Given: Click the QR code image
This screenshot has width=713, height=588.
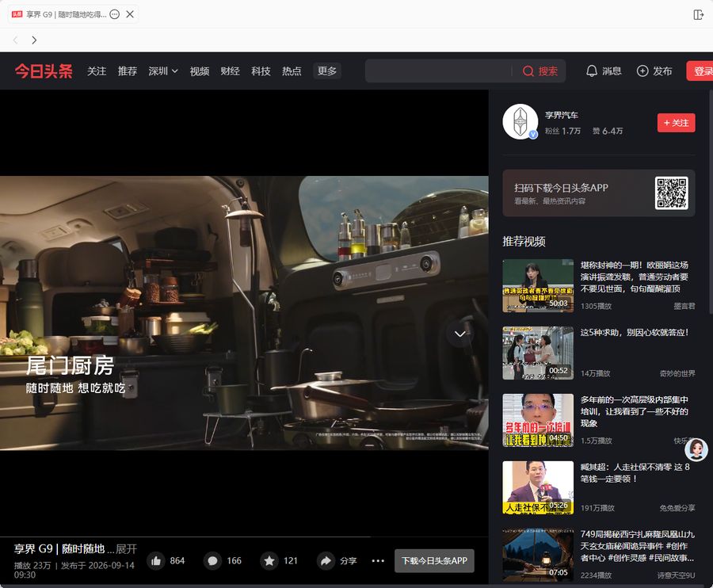Looking at the screenshot, I should point(672,193).
